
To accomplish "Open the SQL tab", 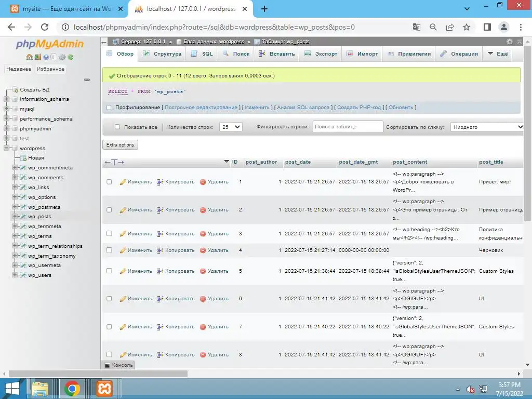I will click(x=202, y=54).
